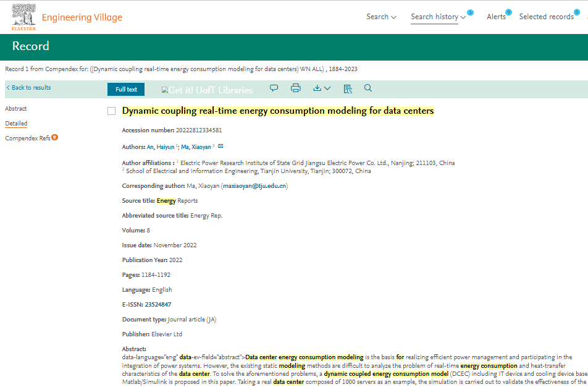Screen dimensions: 588x387
Task: Click publisher Elsevier Ltd text
Action: click(x=167, y=334)
